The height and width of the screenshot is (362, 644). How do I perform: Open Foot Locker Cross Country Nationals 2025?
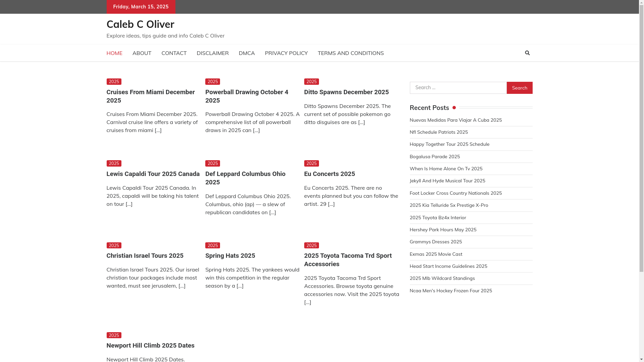(456, 193)
